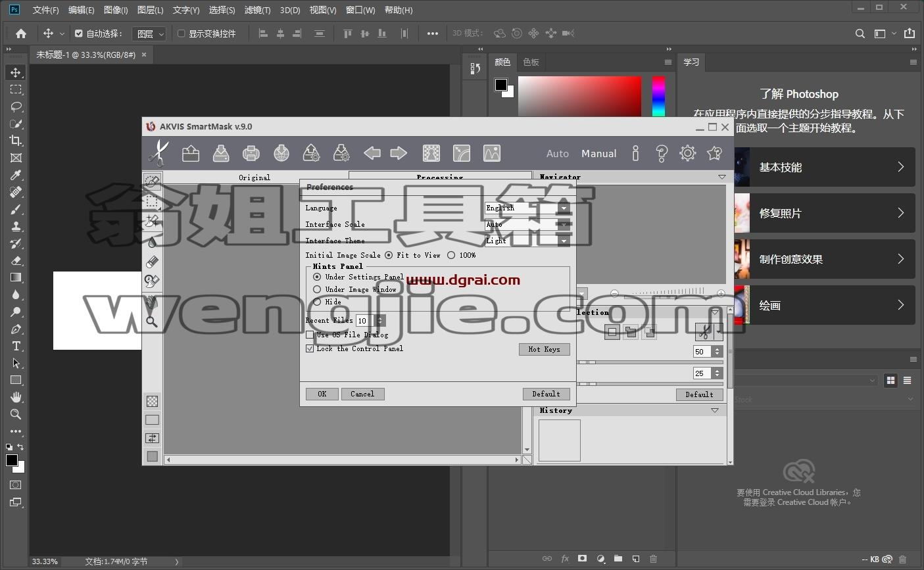Screen dimensions: 924x570
Task: Click the value 50 field in AKVIS panel
Action: 702,352
